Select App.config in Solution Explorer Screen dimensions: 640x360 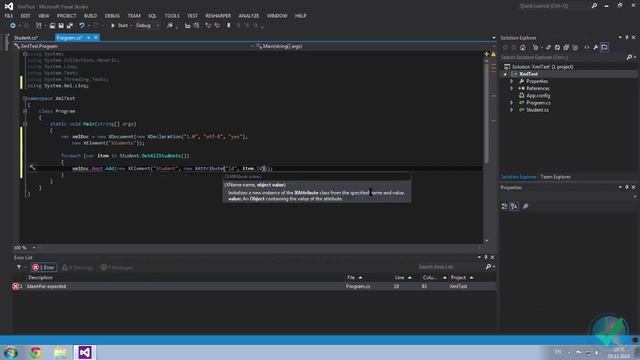pos(538,96)
